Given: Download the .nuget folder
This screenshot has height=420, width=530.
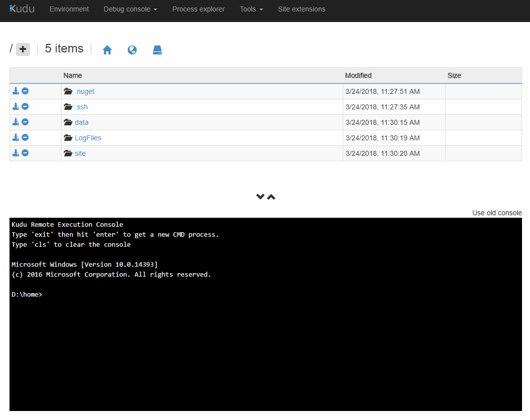Looking at the screenshot, I should click(x=15, y=91).
